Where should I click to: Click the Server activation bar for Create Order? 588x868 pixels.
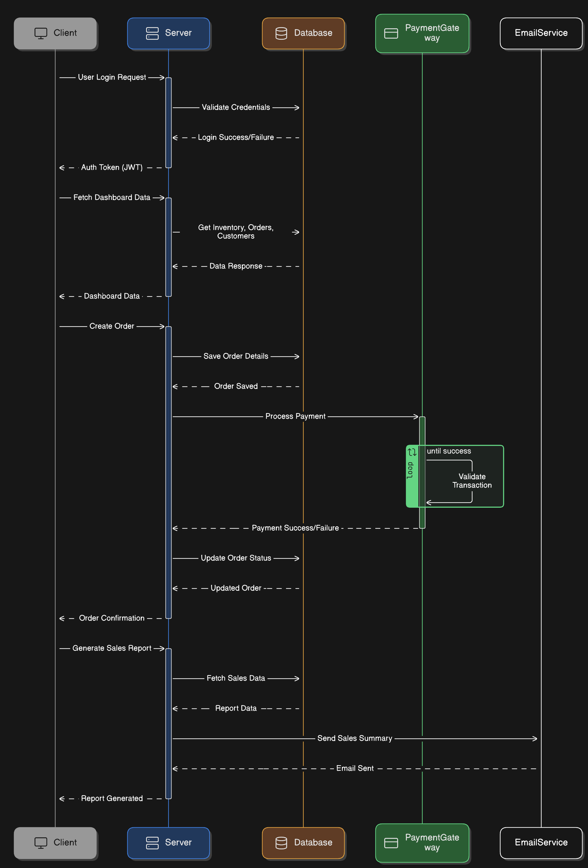[x=169, y=473]
